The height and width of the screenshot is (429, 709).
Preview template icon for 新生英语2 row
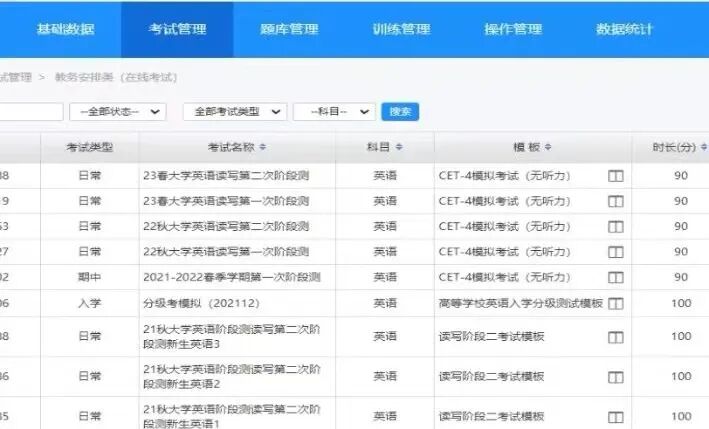pos(615,377)
